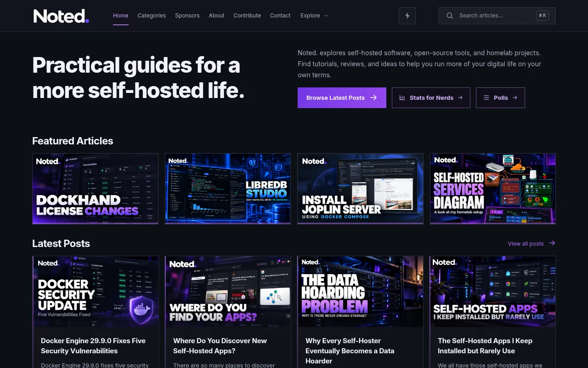Click title Docker Engine 29.9.0 Fixes Five Security Vulnerabilities
This screenshot has width=588, height=368.
(93, 345)
